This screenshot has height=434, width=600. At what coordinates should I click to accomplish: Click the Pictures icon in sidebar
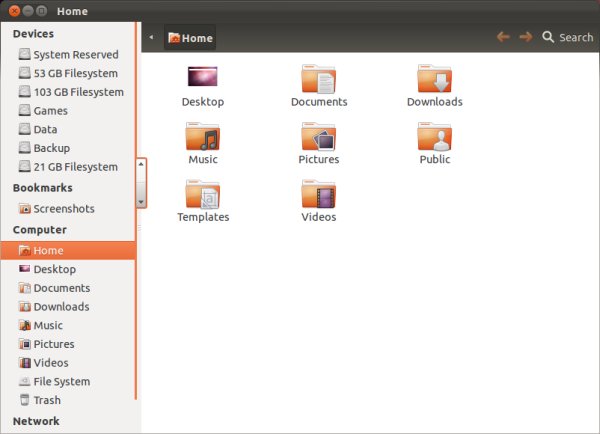[x=24, y=344]
